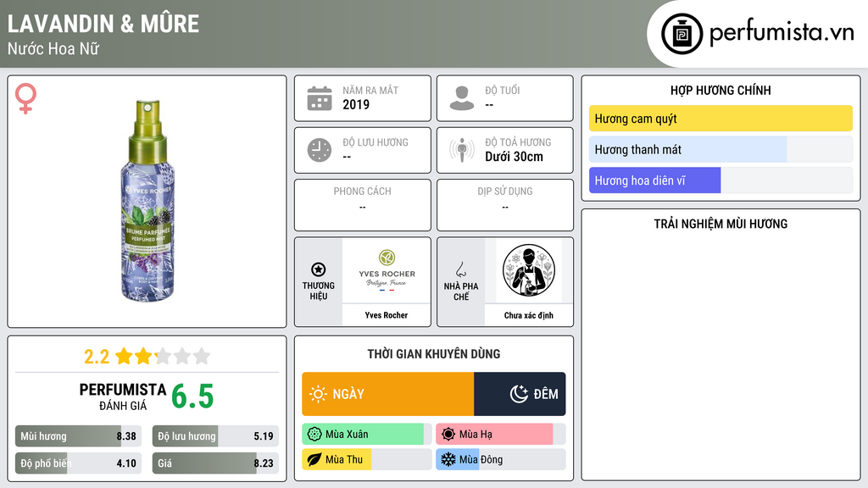
Task: Click the moon icon in the Đêm bar
Action: (x=519, y=394)
